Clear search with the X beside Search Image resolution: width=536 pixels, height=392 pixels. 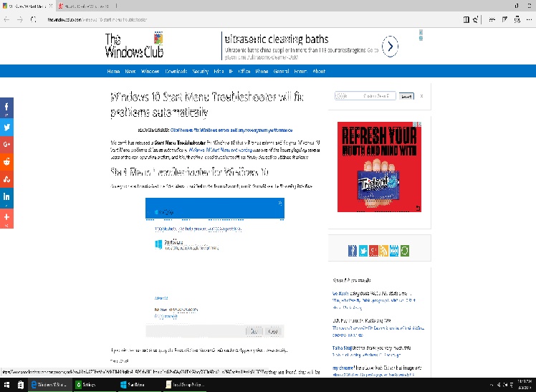[x=421, y=96]
